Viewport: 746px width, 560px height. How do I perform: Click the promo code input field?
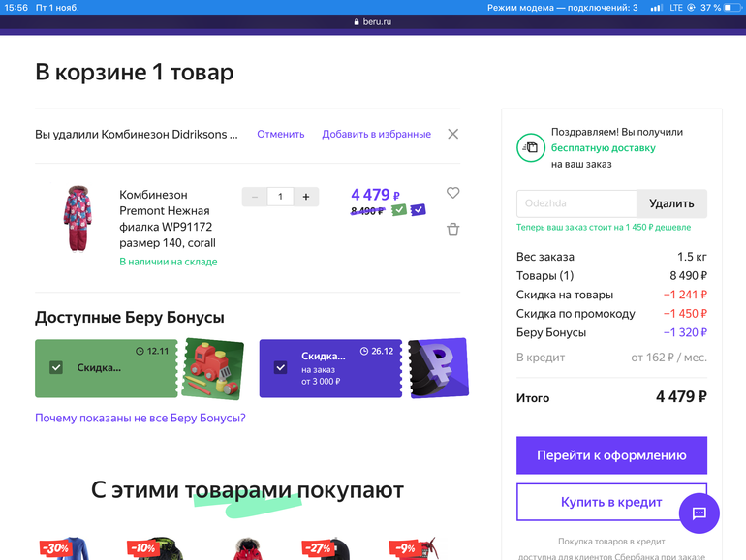pos(576,203)
